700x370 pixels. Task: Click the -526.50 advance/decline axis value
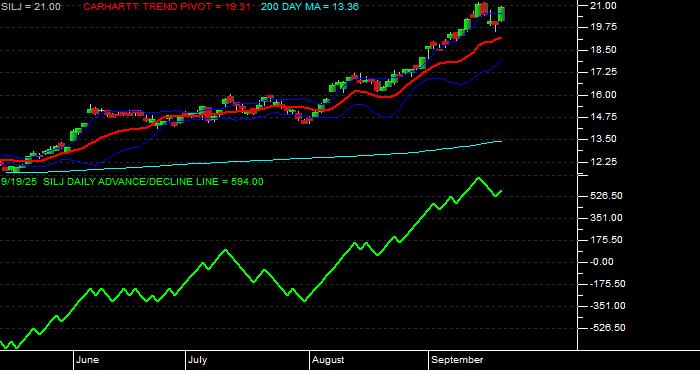click(608, 328)
